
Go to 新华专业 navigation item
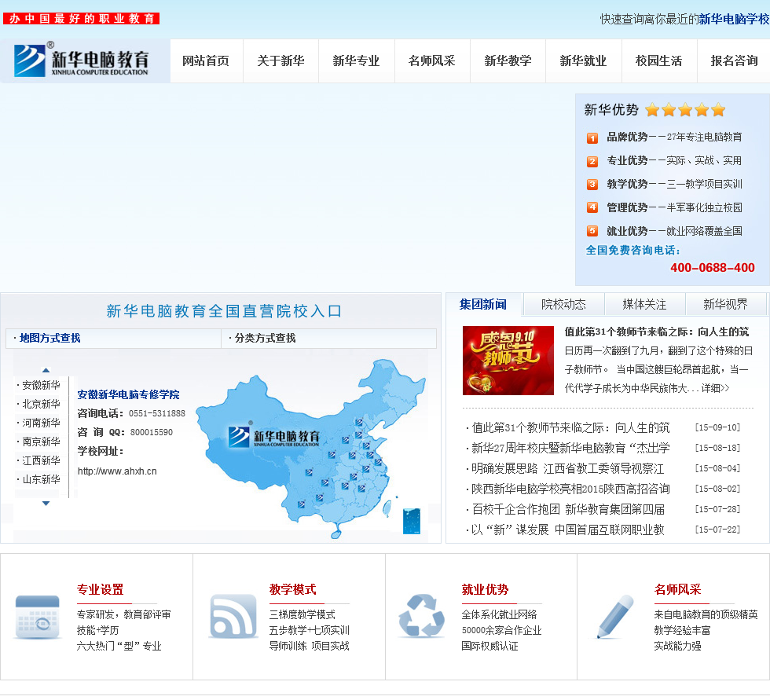pos(357,60)
